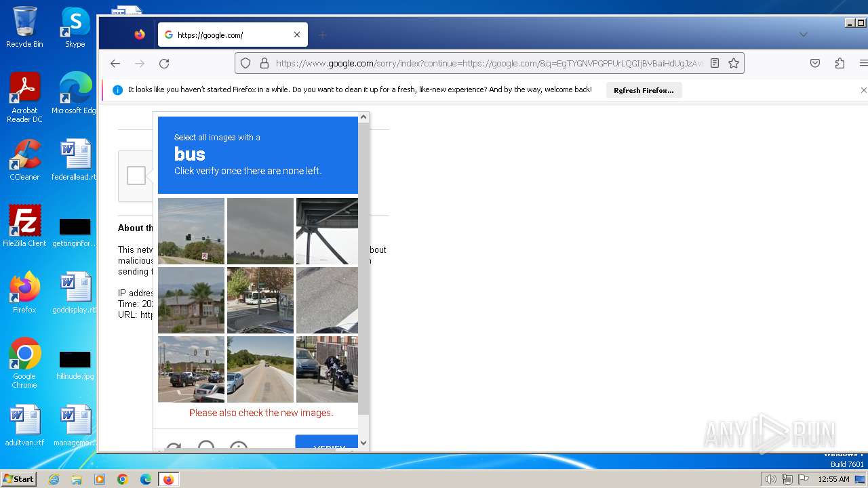Select captcha tile with parking lot cars
Viewport: 868px width, 488px height.
(x=191, y=369)
